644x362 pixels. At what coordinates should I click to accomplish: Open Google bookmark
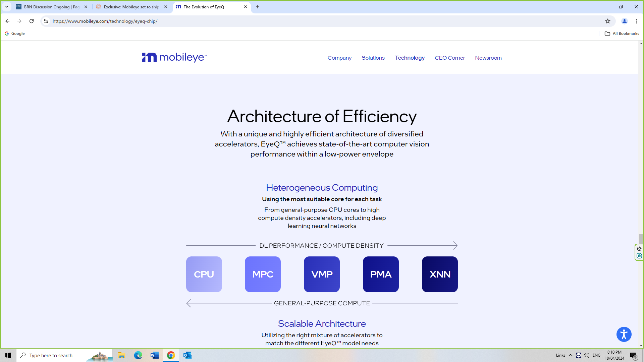[15, 34]
